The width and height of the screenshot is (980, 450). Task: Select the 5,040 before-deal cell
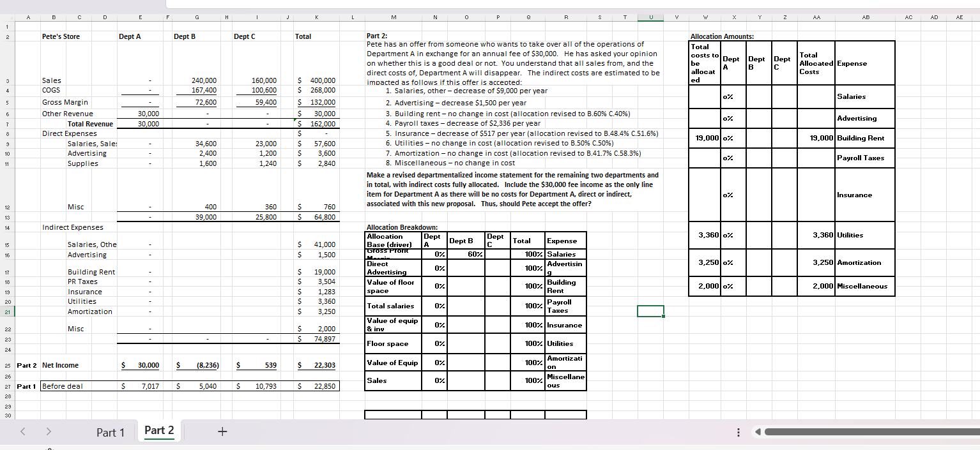[209, 386]
